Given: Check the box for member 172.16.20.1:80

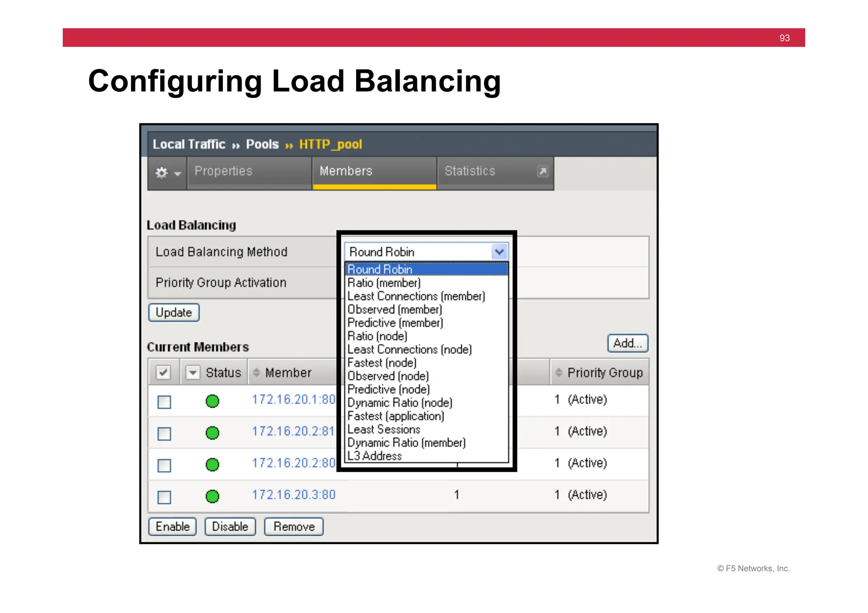Looking at the screenshot, I should coord(164,402).
